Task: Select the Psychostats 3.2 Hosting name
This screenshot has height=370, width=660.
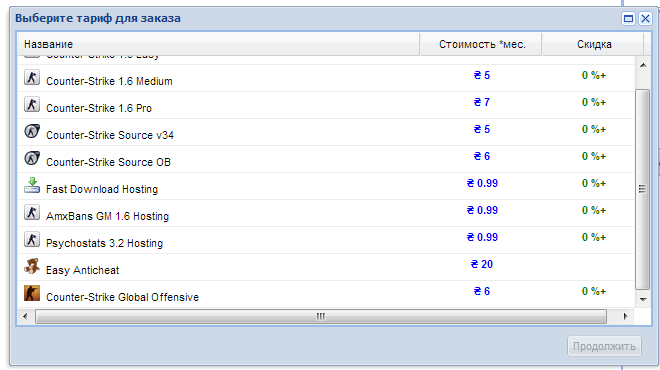Action: 104,243
